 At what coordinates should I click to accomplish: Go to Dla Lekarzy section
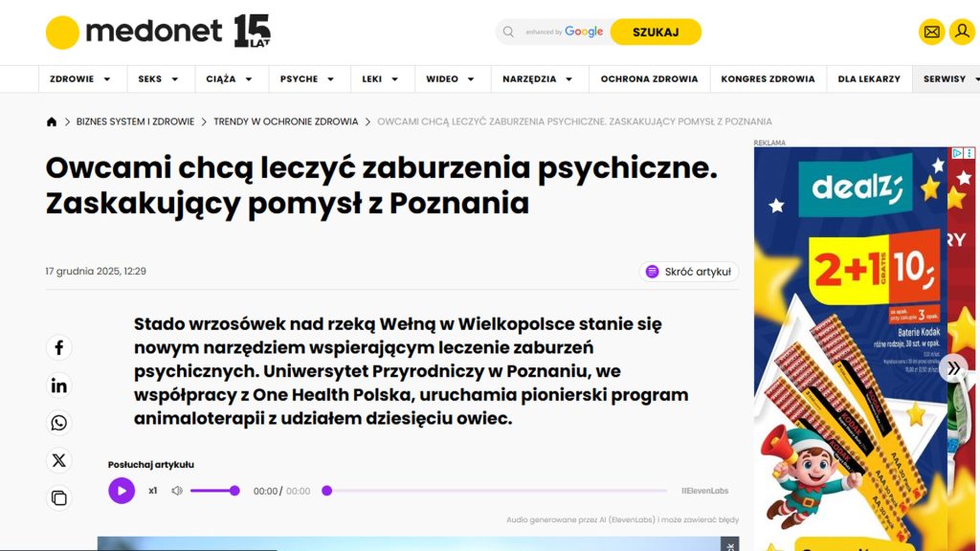[868, 78]
